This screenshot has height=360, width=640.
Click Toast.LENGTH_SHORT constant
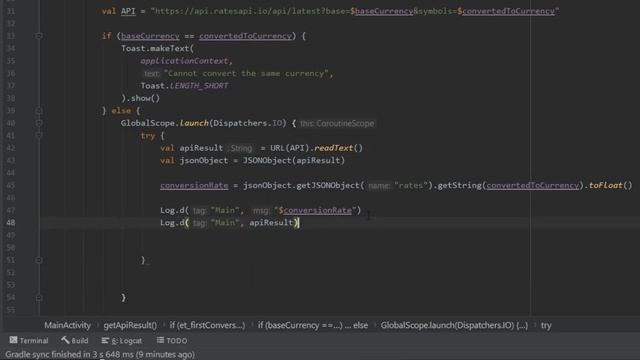(x=184, y=86)
